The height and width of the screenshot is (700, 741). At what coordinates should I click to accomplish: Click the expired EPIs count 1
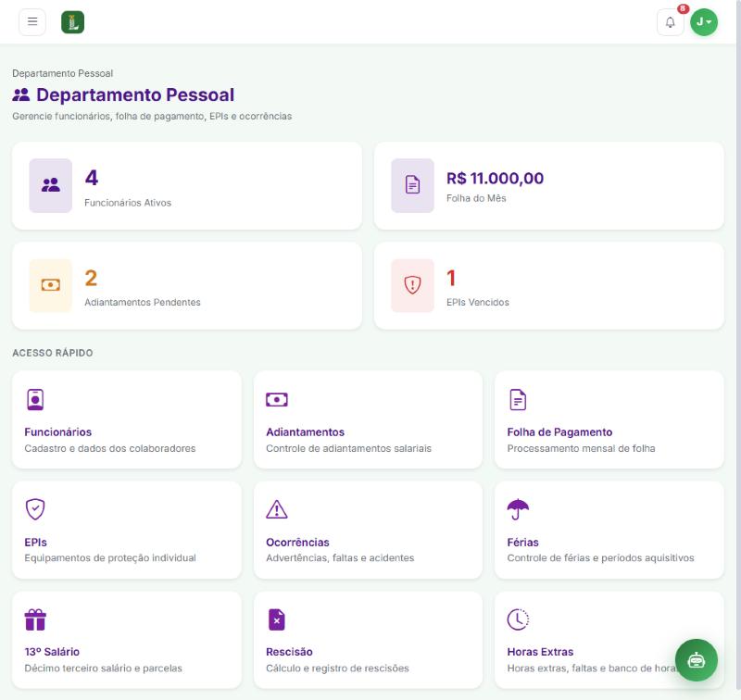[451, 278]
